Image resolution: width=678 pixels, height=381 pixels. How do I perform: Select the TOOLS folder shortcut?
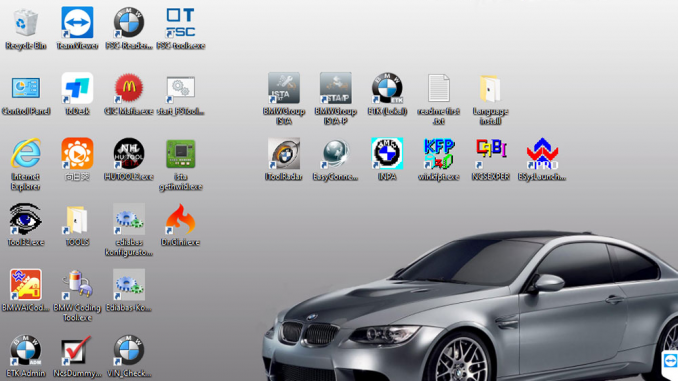77,219
